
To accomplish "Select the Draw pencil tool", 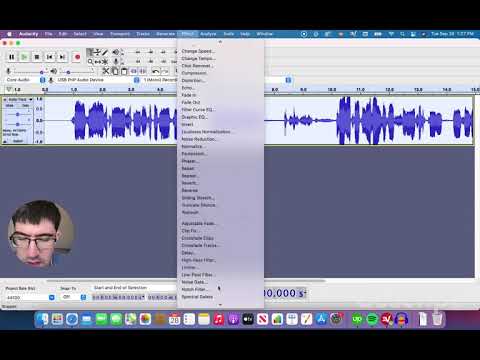I will click(105, 52).
